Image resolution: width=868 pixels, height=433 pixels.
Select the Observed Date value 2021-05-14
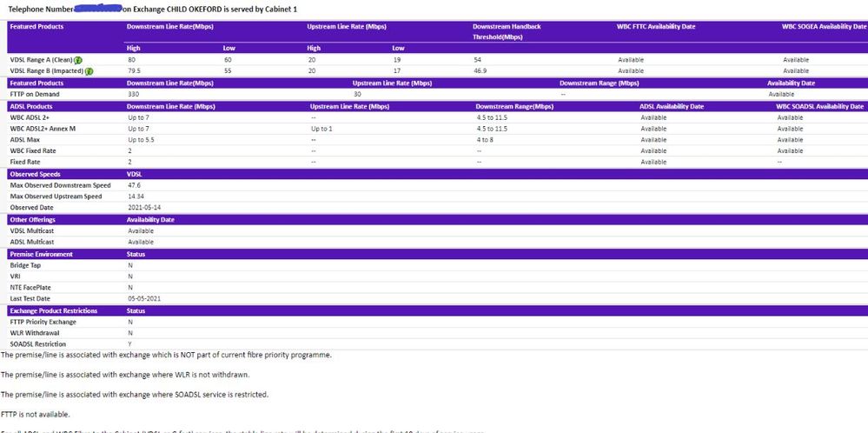coord(145,207)
